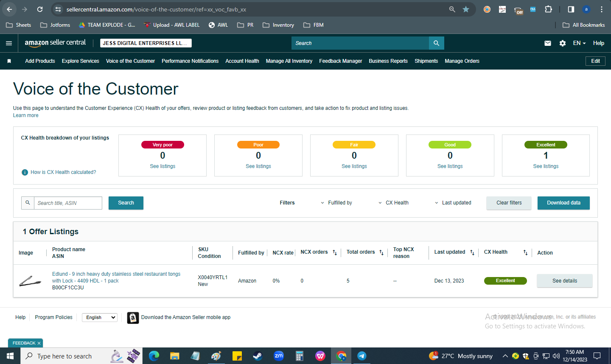611x364 pixels.
Task: Expand the CX Health filter dropdown
Action: (393, 203)
